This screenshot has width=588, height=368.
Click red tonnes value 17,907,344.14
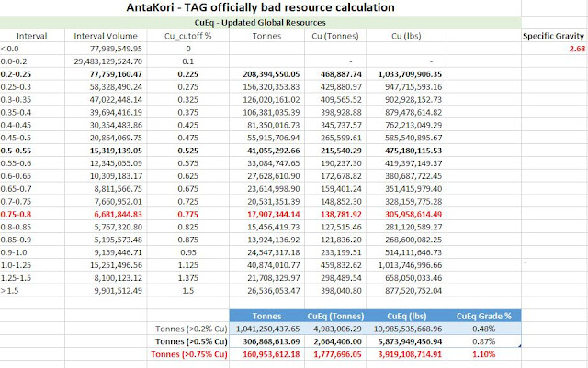point(274,215)
